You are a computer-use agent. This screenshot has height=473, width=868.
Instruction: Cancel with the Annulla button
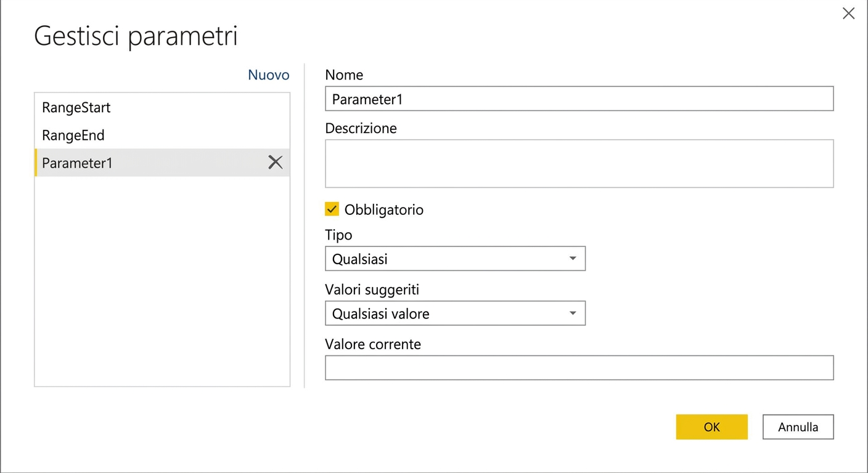798,427
